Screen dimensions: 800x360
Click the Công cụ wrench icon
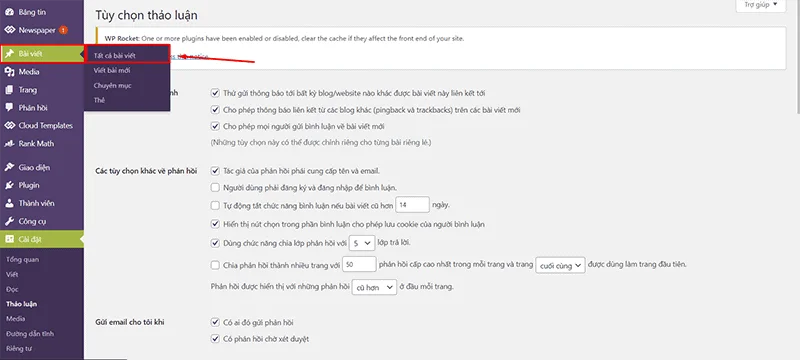[9, 221]
